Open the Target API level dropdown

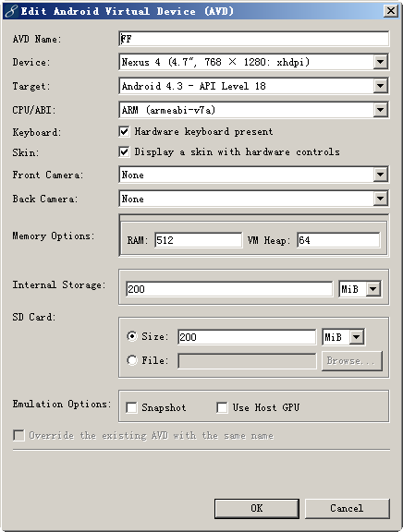pyautogui.click(x=380, y=86)
